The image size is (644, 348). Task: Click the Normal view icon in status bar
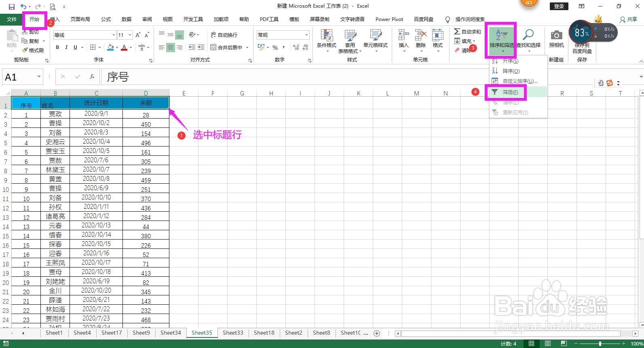532,344
